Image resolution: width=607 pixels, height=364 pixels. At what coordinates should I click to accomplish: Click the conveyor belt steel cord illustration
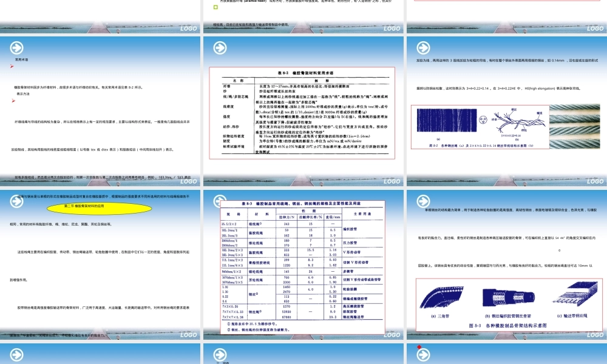[x=574, y=294]
